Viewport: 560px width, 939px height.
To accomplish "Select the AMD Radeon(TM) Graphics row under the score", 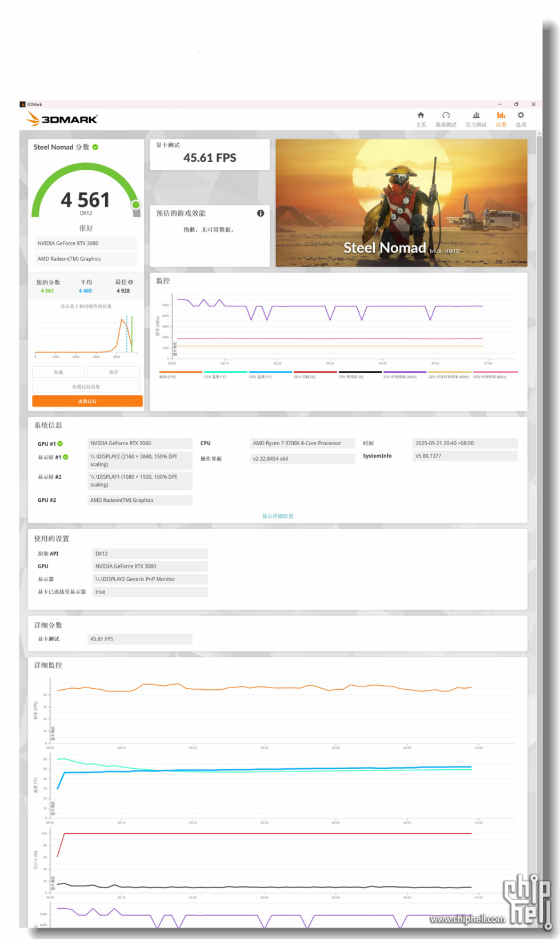I will coord(86,259).
